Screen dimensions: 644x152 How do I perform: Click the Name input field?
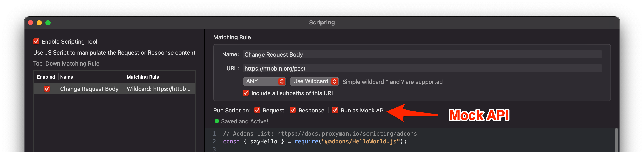click(422, 54)
